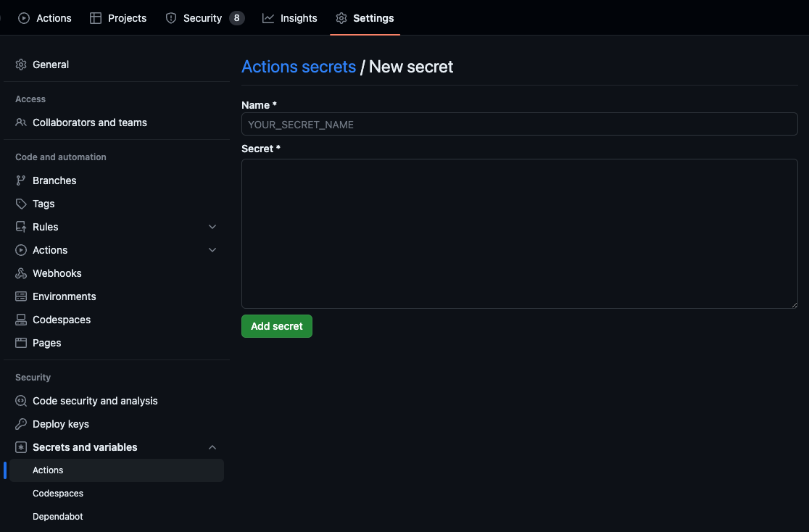Go to Collaborators and teams
This screenshot has width=809, height=532.
click(x=117, y=122)
